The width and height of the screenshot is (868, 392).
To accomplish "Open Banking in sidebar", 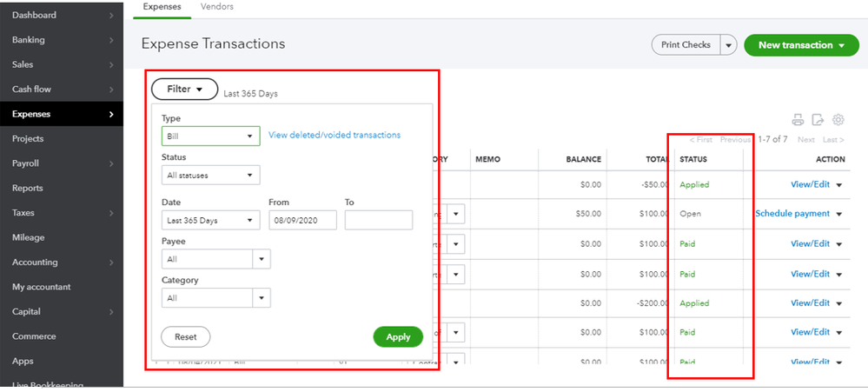I will (x=62, y=40).
